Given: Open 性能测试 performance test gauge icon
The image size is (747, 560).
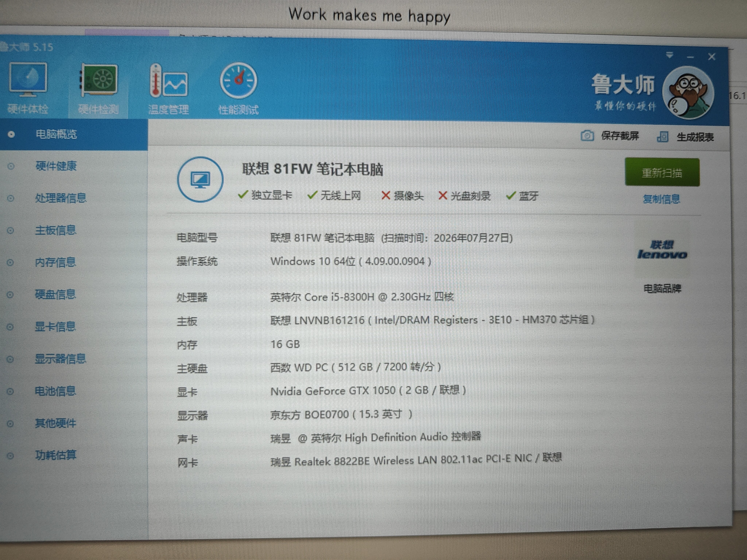Looking at the screenshot, I should point(238,81).
